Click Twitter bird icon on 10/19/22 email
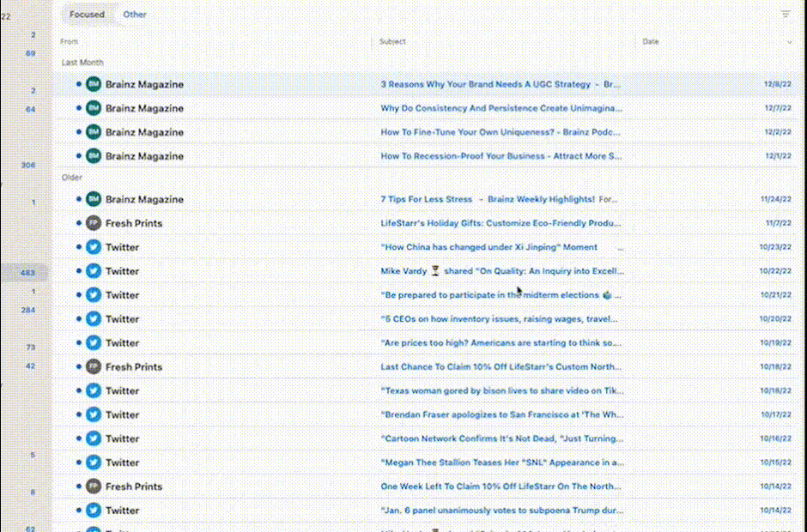This screenshot has height=532, width=807. (x=94, y=342)
